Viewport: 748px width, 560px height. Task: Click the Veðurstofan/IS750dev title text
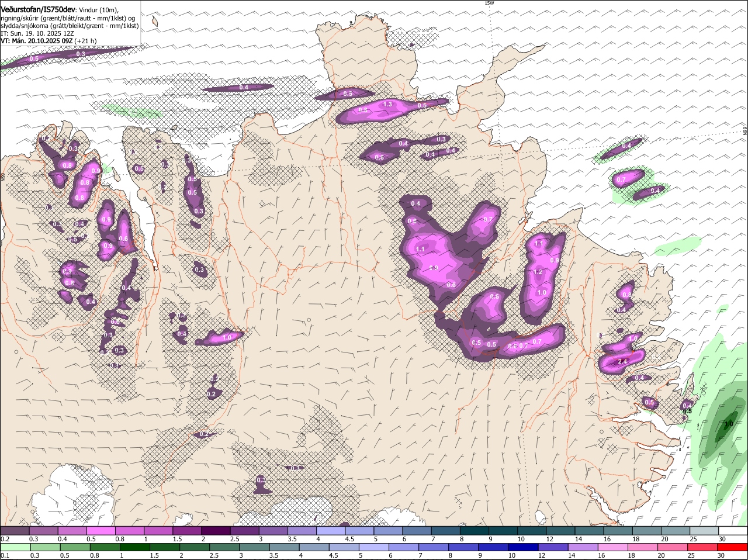tap(38, 9)
